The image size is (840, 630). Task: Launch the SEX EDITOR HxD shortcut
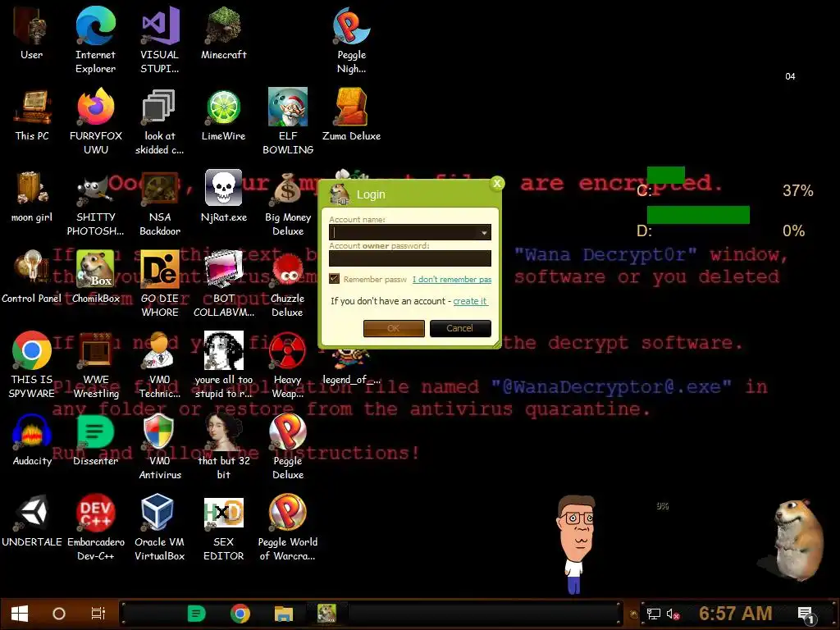(x=223, y=528)
